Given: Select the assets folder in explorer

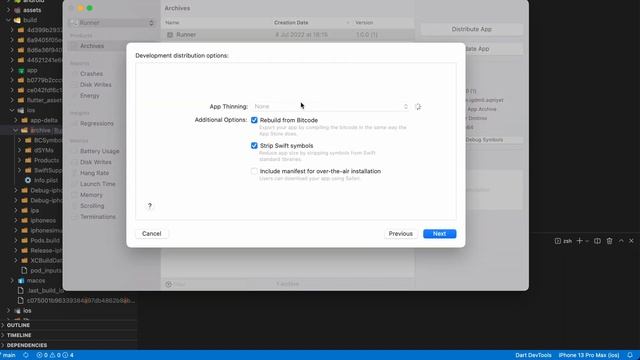Looking at the screenshot, I should (32, 10).
